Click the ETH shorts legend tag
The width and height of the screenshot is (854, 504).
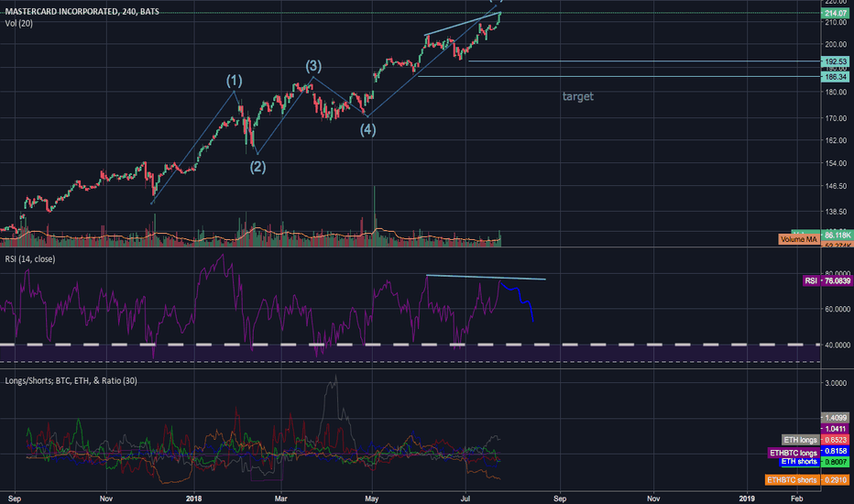(x=799, y=462)
